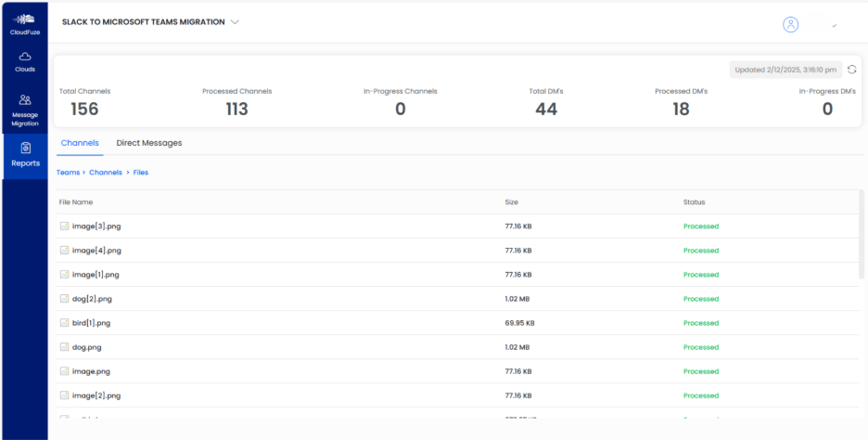868x440 pixels.
Task: Click the Files breadcrumb link
Action: [x=141, y=173]
